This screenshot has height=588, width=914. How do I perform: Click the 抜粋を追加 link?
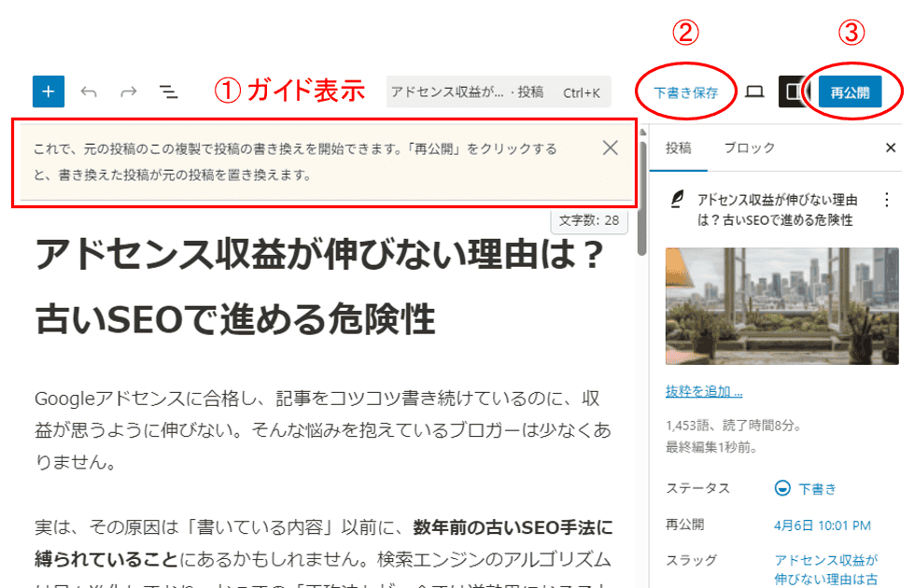(x=704, y=391)
